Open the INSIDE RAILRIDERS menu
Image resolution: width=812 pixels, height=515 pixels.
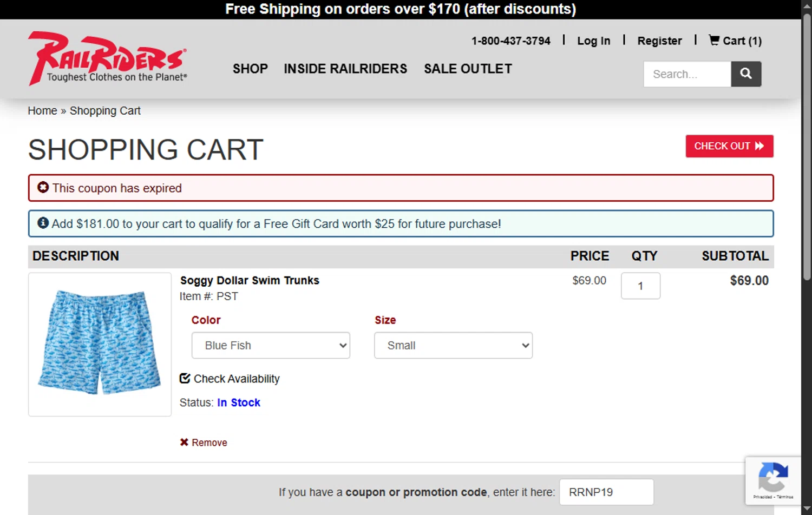coord(345,69)
